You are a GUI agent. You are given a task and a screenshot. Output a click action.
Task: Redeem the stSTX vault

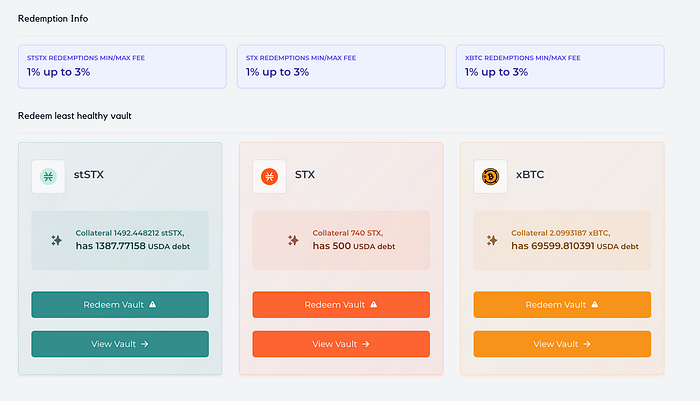click(x=120, y=305)
